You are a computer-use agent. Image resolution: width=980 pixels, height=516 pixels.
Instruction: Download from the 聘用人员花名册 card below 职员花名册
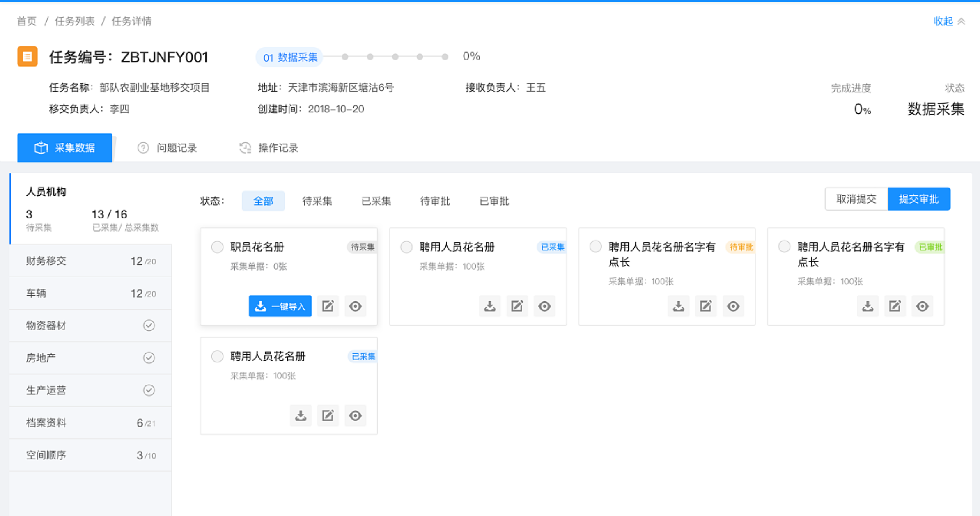click(301, 415)
